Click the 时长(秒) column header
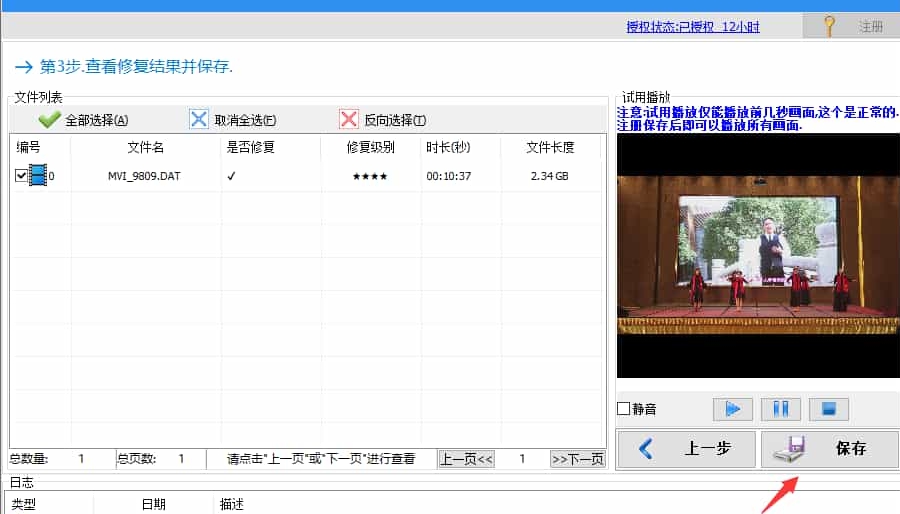Screen dimensions: 900x514 point(448,147)
